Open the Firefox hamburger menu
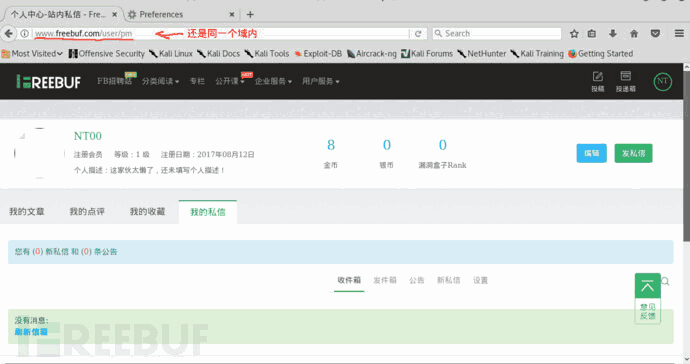The height and width of the screenshot is (364, 690). point(679,33)
